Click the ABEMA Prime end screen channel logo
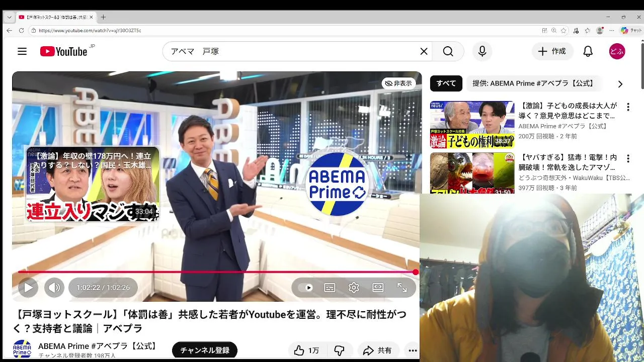The width and height of the screenshot is (644, 362). [x=337, y=184]
